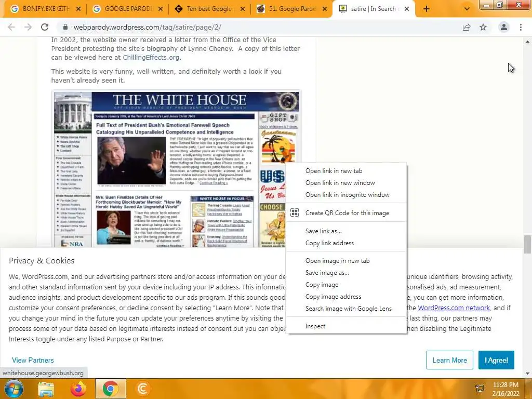This screenshot has height=399, width=532.
Task: Switch to the GOOGLE PARODI tab
Action: [128, 9]
